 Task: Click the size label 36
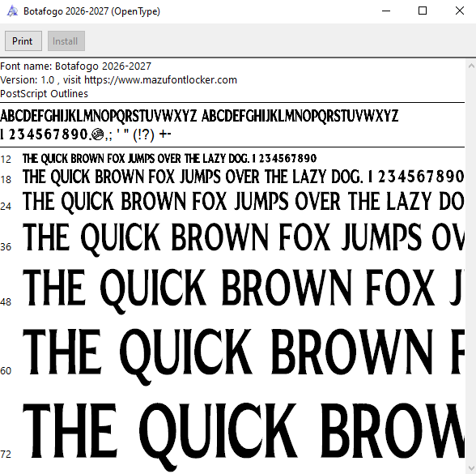pyautogui.click(x=6, y=247)
